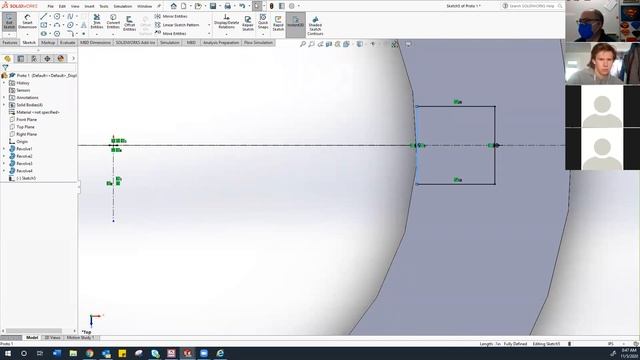
Task: Select the Corner Rectangle tool
Action: [44, 25]
